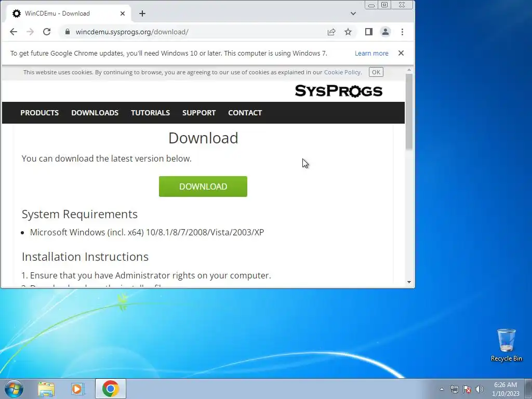Dismiss the Chrome update notification bar
Image resolution: width=532 pixels, height=399 pixels.
click(401, 53)
